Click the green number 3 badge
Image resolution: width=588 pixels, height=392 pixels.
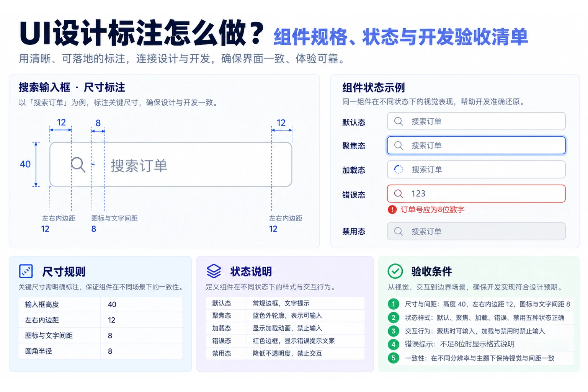coord(393,331)
